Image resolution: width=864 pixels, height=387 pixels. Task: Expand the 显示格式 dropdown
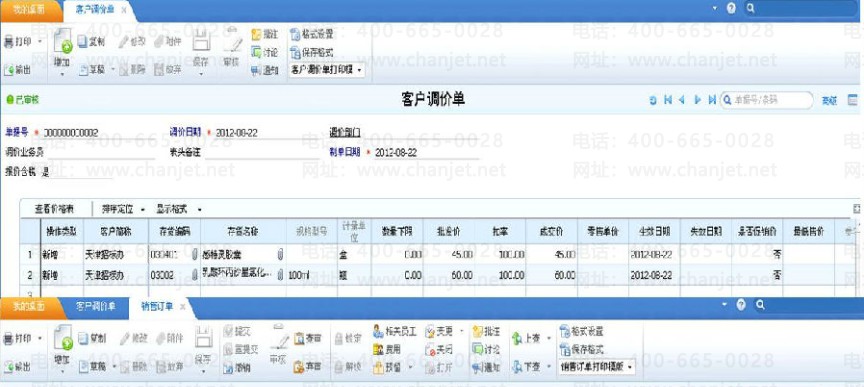tap(178, 209)
